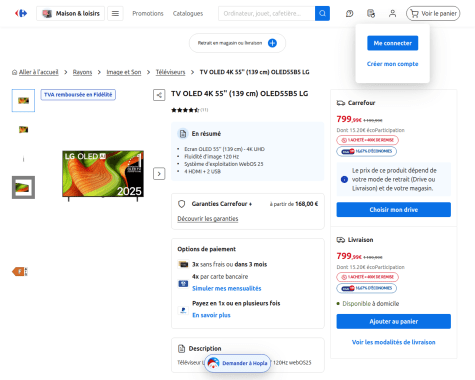The height and width of the screenshot is (380, 475).
Task: Select Créer mon compte link
Action: (x=393, y=64)
